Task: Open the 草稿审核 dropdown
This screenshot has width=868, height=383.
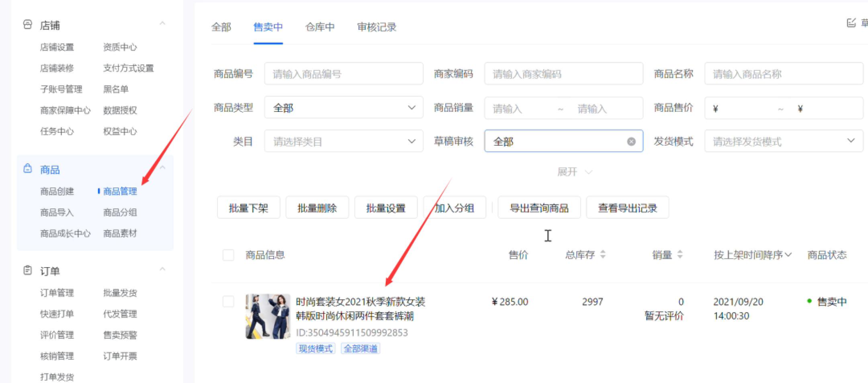Action: pyautogui.click(x=563, y=141)
